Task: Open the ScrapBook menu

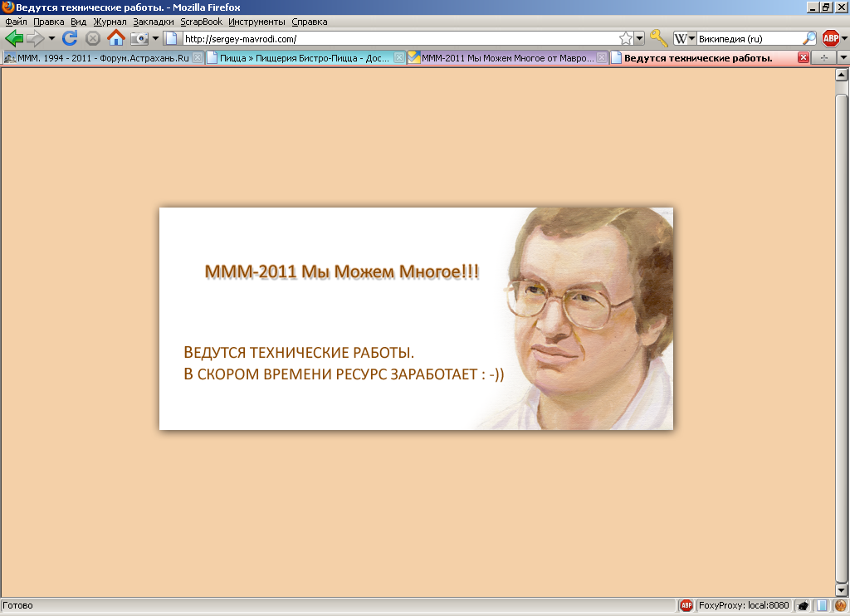Action: click(201, 22)
